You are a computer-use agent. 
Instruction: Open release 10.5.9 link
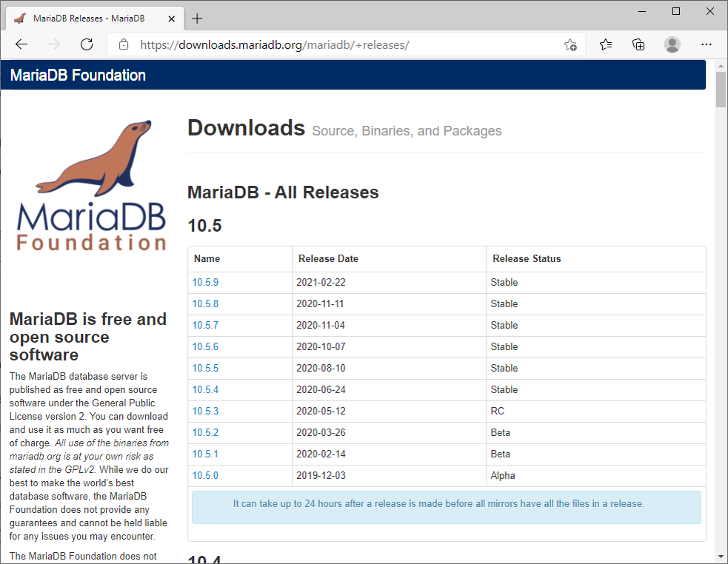tap(205, 282)
